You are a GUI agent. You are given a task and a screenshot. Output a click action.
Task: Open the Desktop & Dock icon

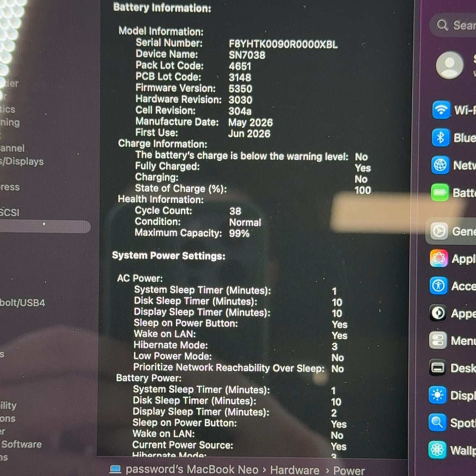438,368
